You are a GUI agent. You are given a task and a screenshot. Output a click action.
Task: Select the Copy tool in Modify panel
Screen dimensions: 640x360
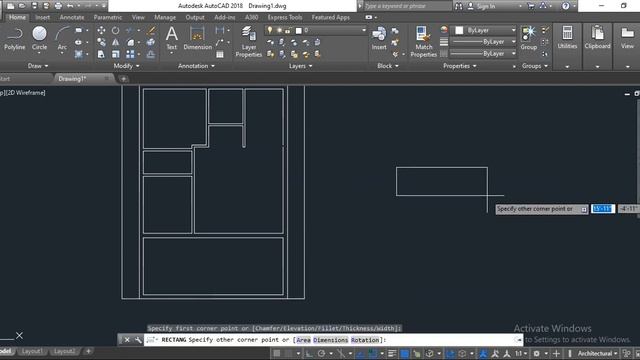(x=101, y=42)
